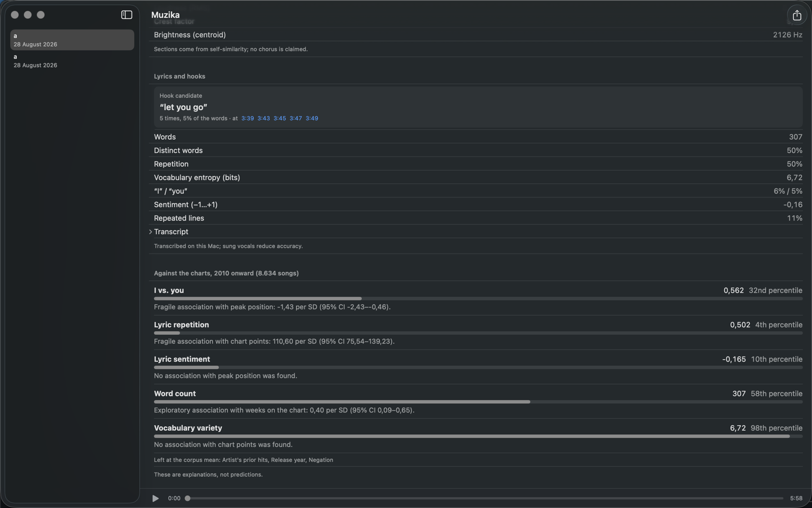This screenshot has width=812, height=508.
Task: Click the "let you go" hook candidate
Action: (183, 107)
